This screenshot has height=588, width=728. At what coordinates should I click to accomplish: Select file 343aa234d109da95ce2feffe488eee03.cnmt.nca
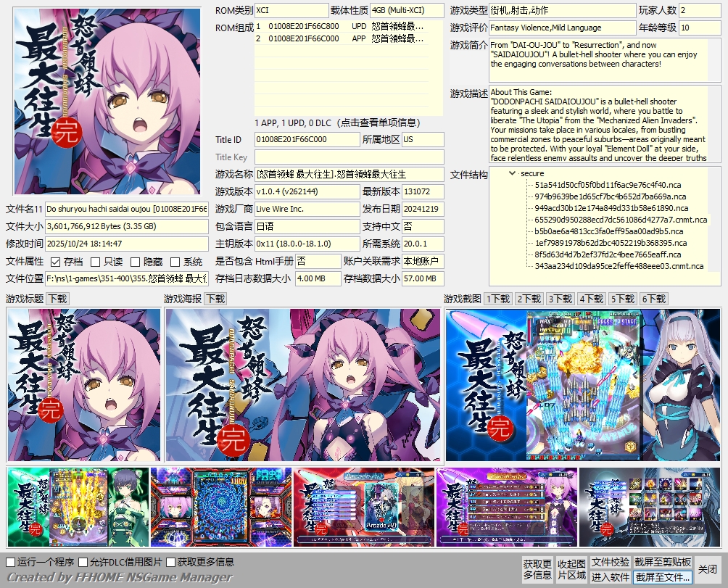[619, 266]
